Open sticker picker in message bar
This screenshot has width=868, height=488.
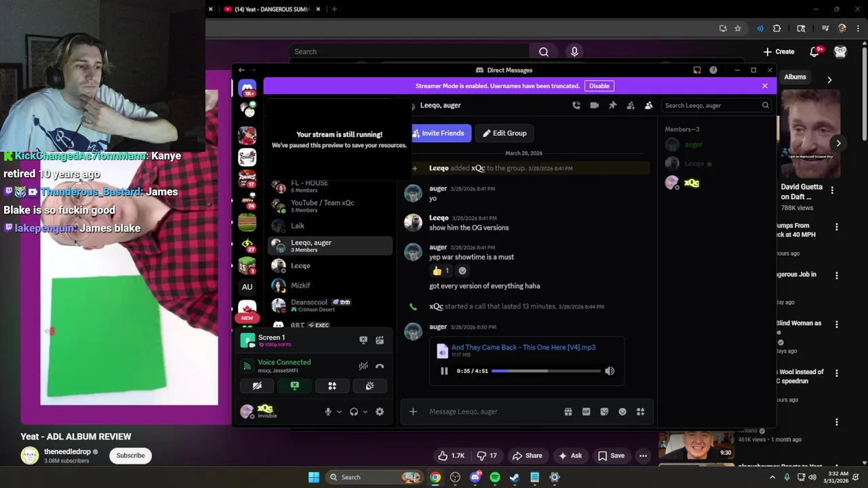coord(604,411)
